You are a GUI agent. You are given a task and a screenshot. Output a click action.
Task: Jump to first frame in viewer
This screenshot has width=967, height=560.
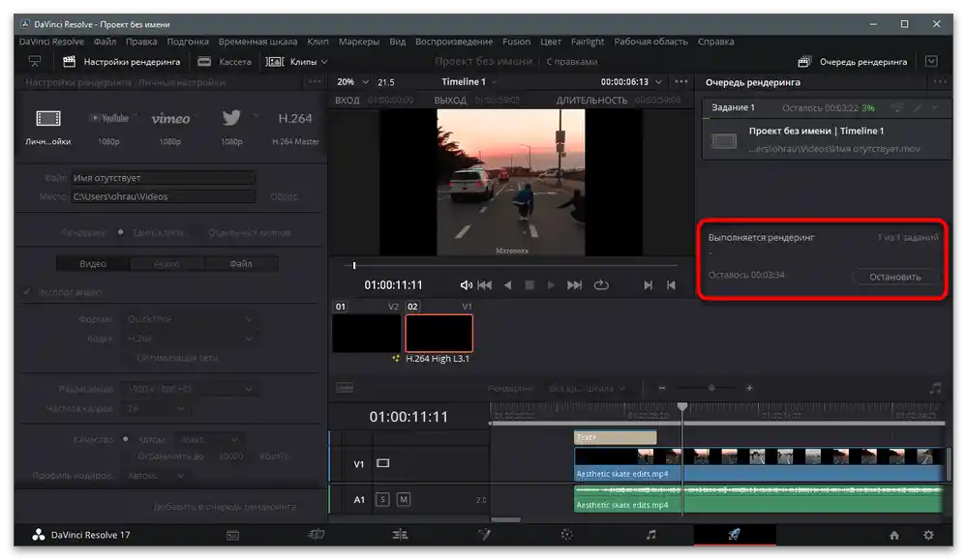pos(485,285)
